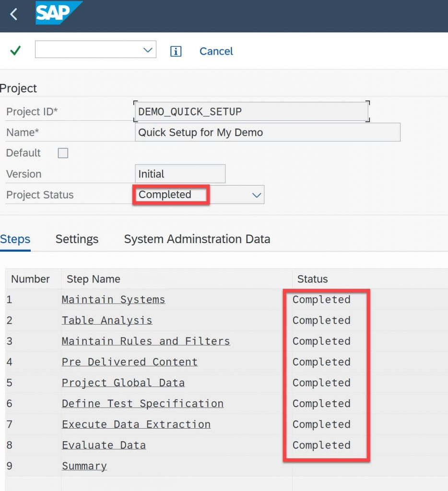Open the Pre Delivered Content step
This screenshot has height=491, width=448.
[130, 362]
